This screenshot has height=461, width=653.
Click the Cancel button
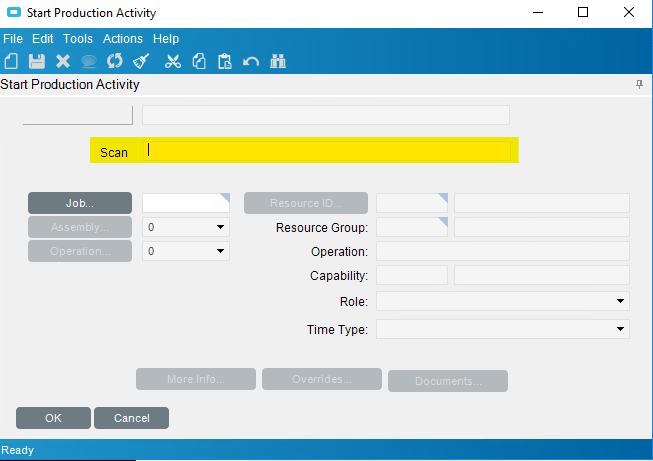132,418
